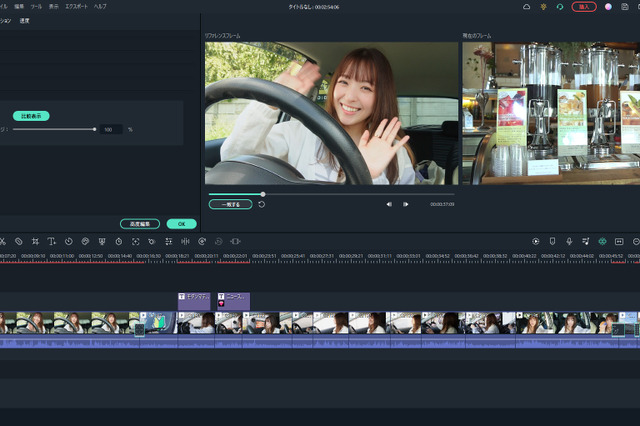Click the transition square between the first clips
The image size is (640, 426).
coord(140,330)
